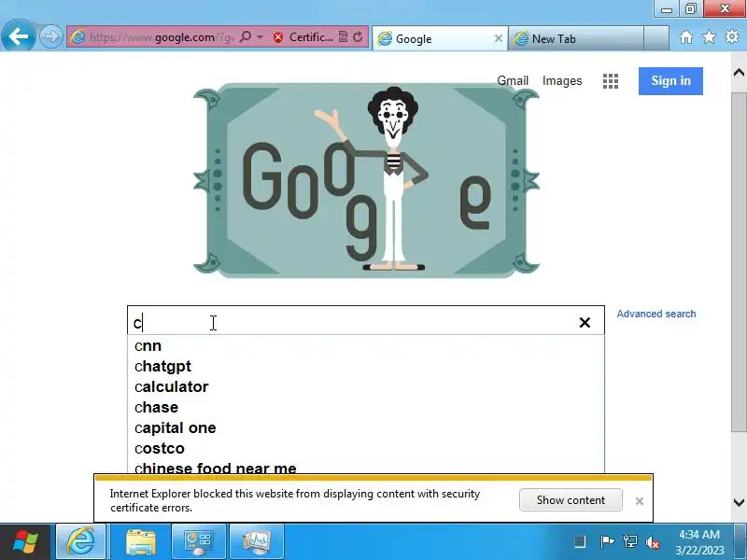Select the 'chatgpt' suggestion
Image resolution: width=747 pixels, height=560 pixels.
coord(366,366)
